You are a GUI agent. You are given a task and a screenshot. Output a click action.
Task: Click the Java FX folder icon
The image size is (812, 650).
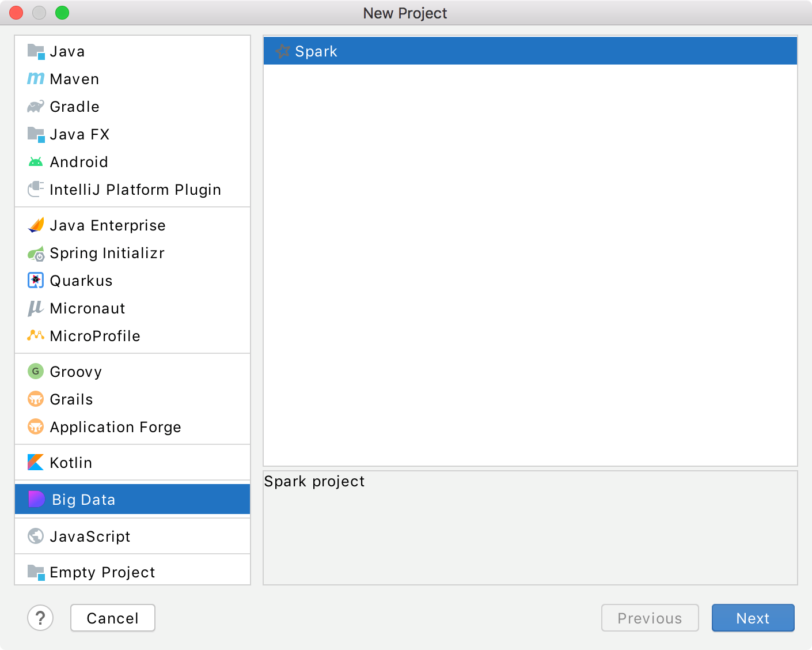pos(36,134)
